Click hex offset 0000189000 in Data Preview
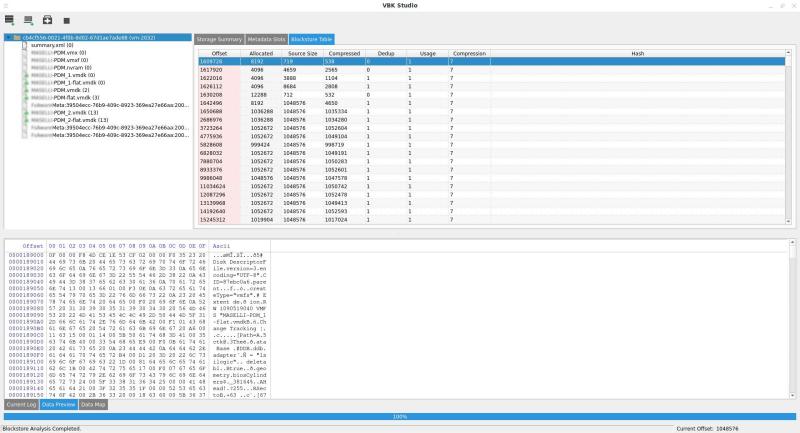Viewport: 800px width, 433px height. click(x=26, y=255)
